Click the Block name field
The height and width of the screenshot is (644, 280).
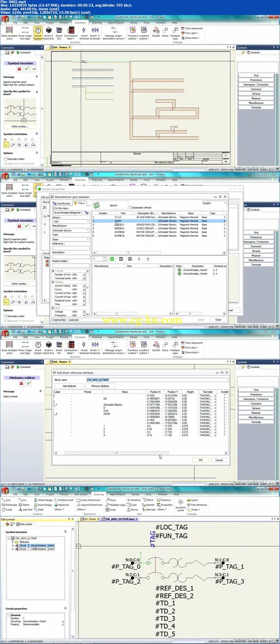[x=157, y=380]
